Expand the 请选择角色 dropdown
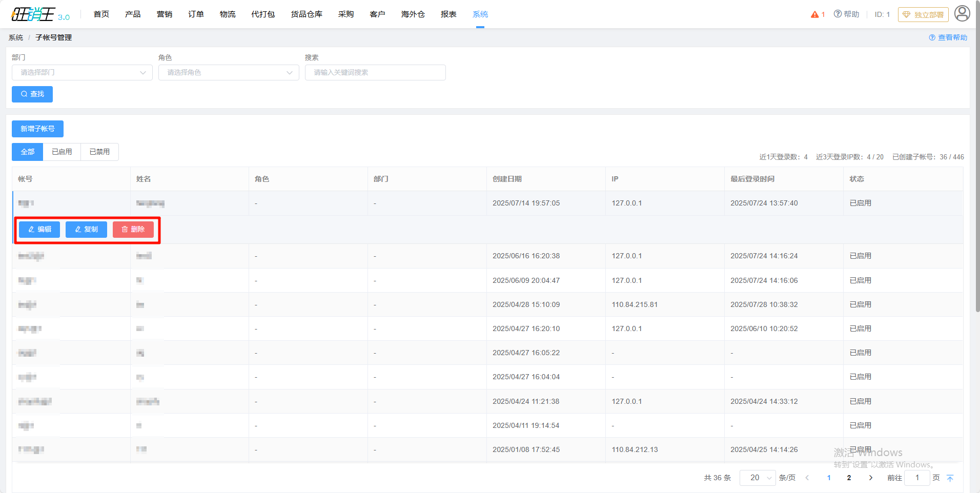The height and width of the screenshot is (493, 980). (229, 72)
